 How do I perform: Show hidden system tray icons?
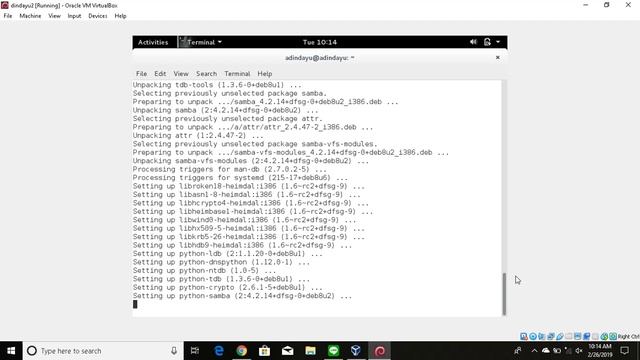click(x=534, y=350)
